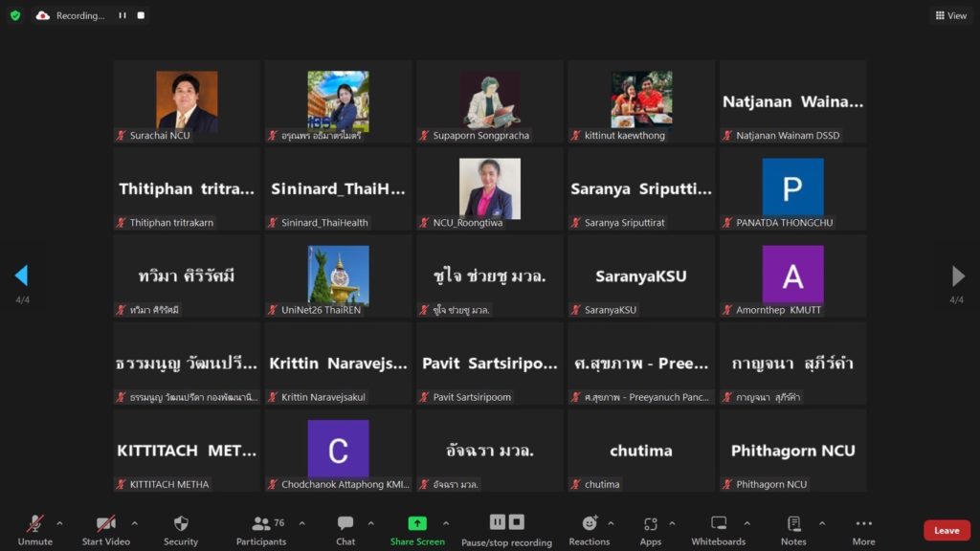Screen dimensions: 980x551
Task: Expand video options arrow beside Start Video
Action: (x=134, y=523)
